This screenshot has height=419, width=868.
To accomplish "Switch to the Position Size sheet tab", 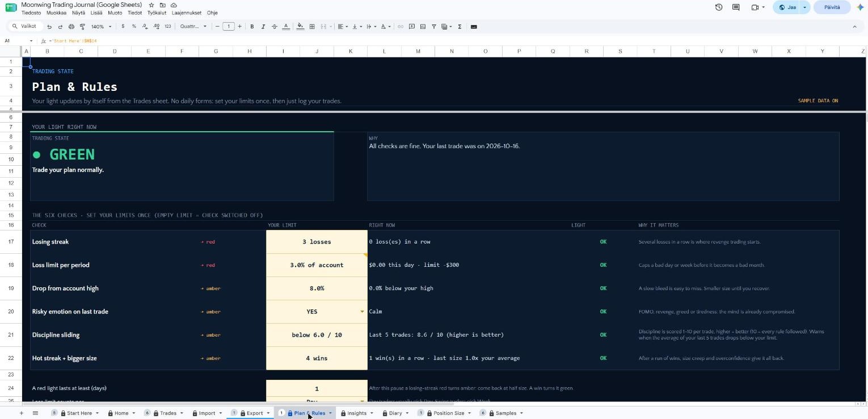I will (x=449, y=413).
